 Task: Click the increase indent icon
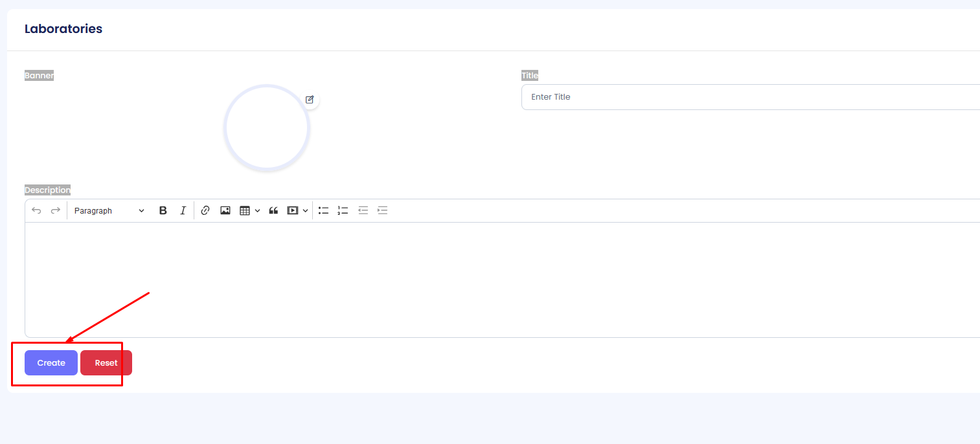click(x=383, y=210)
